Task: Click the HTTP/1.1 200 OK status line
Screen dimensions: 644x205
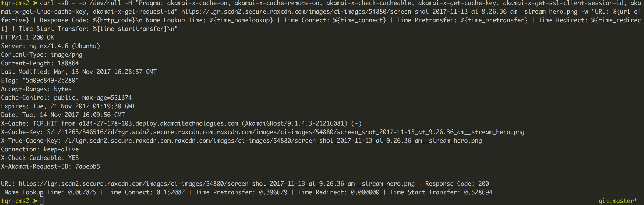Action: click(28, 37)
